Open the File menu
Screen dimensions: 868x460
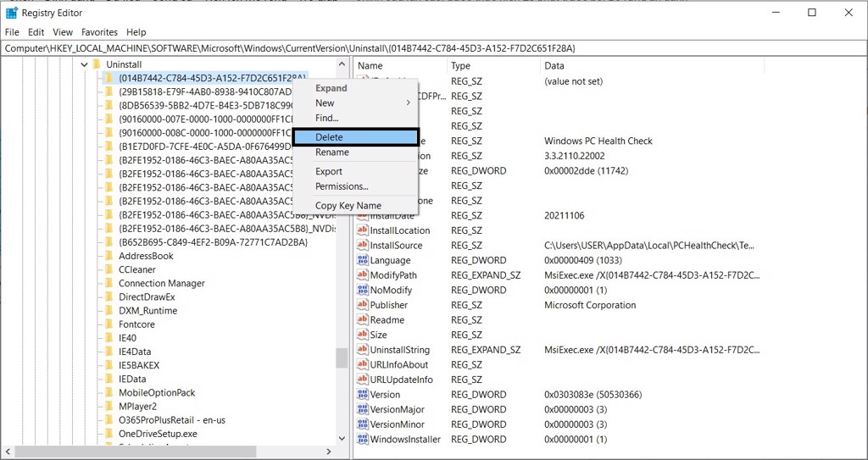[x=12, y=32]
